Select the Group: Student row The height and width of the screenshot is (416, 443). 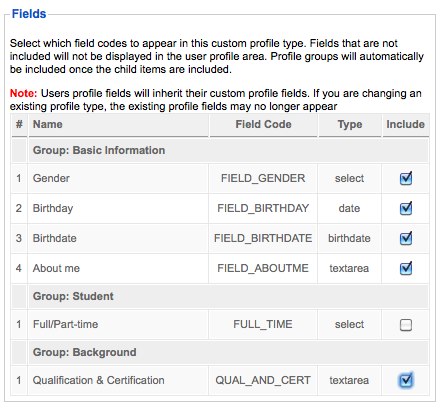220,296
